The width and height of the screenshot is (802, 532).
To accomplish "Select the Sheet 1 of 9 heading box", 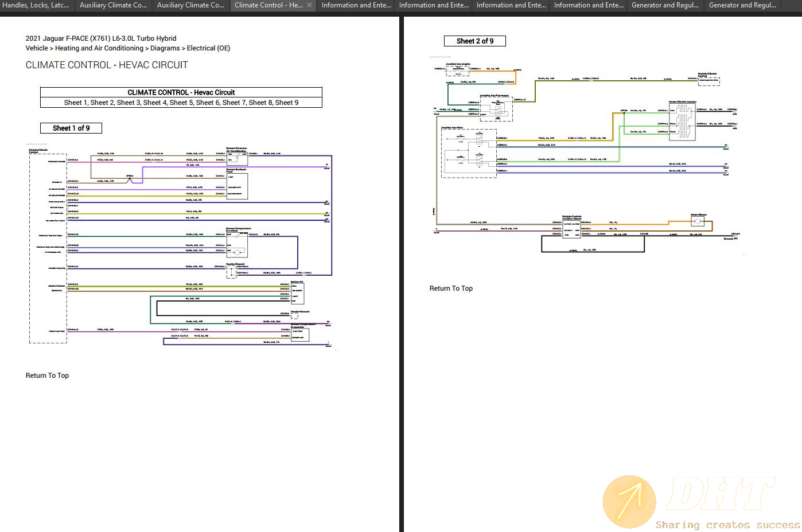I will click(71, 128).
